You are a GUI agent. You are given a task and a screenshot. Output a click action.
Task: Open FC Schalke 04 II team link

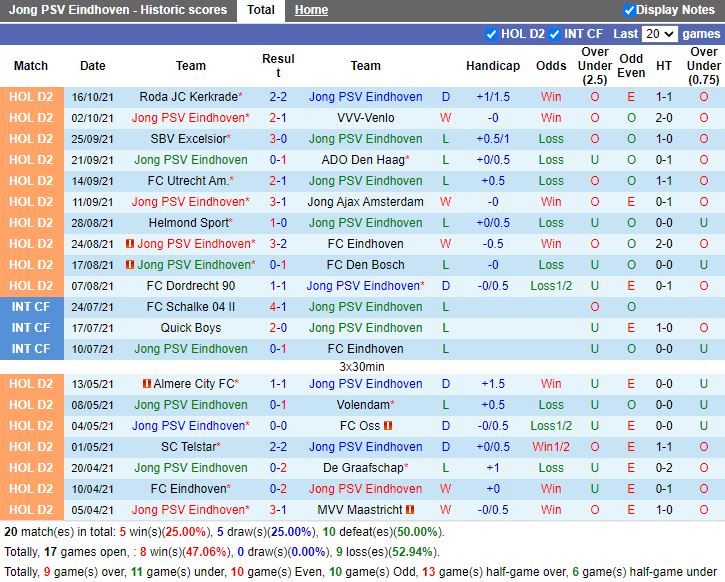click(191, 307)
